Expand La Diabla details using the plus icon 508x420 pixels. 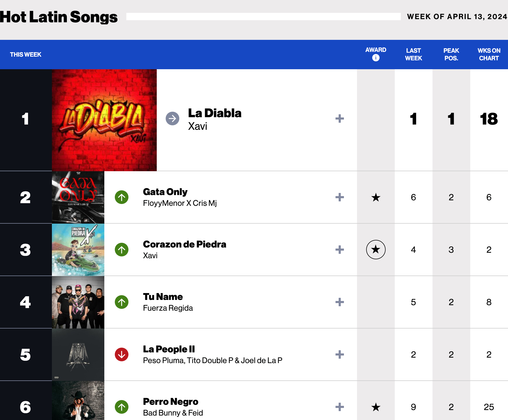339,119
